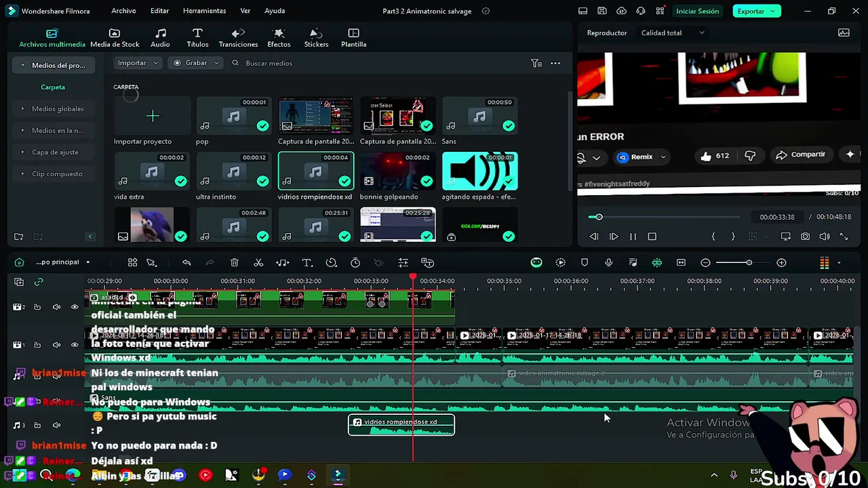This screenshot has width=868, height=488.
Task: Mute audio track 3 speaker icon
Action: point(56,426)
